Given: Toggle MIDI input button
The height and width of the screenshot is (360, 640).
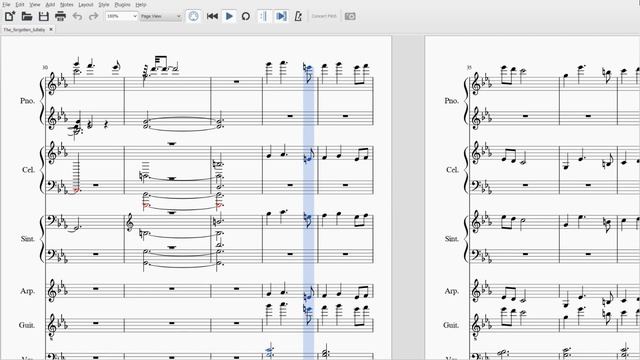Looking at the screenshot, I should [193, 16].
